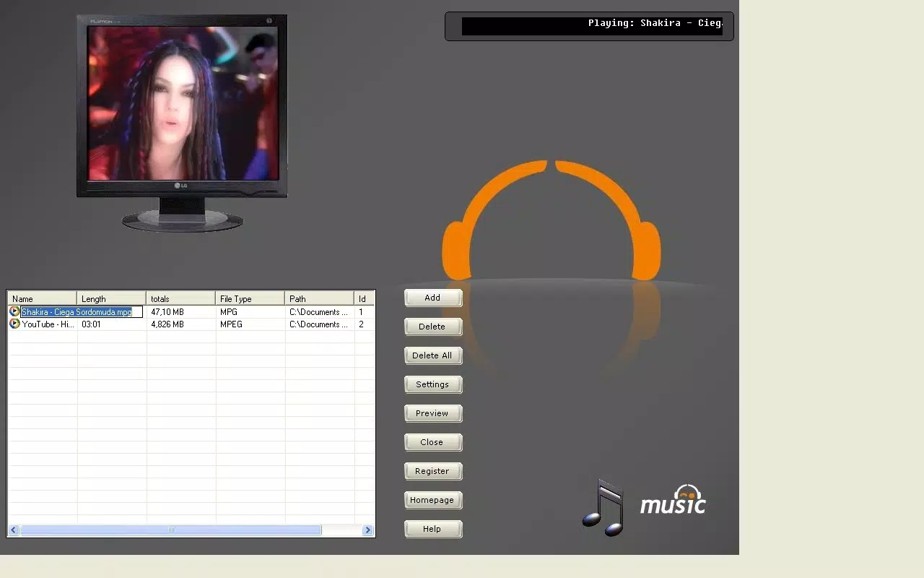Click the 'MPEG' file type cell
Viewport: 924px width, 578px height.
coord(231,324)
